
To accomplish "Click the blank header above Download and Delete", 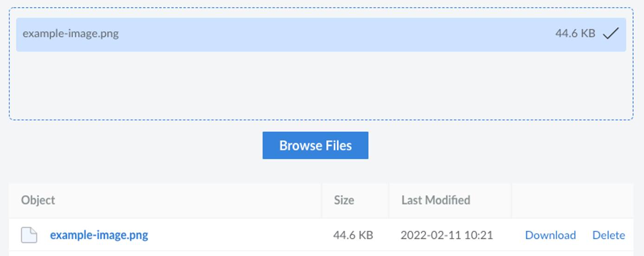I will [572, 200].
